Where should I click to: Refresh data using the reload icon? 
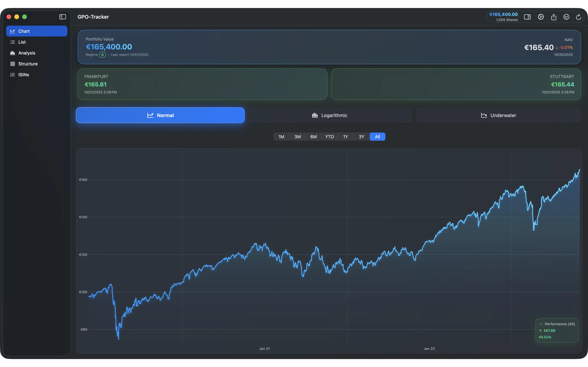[578, 17]
